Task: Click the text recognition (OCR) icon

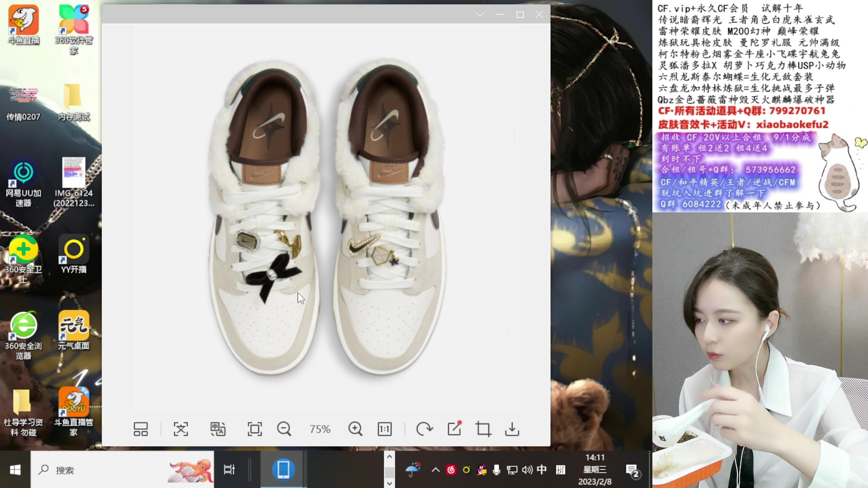Action: point(181,429)
